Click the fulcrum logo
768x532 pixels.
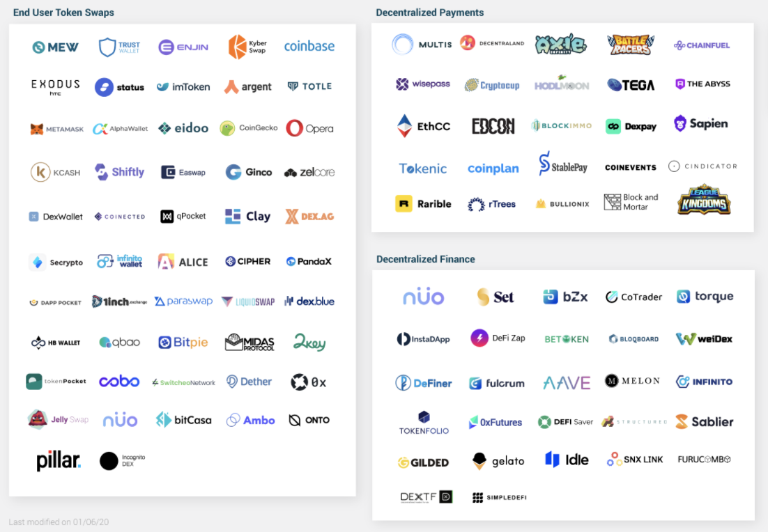pyautogui.click(x=497, y=383)
